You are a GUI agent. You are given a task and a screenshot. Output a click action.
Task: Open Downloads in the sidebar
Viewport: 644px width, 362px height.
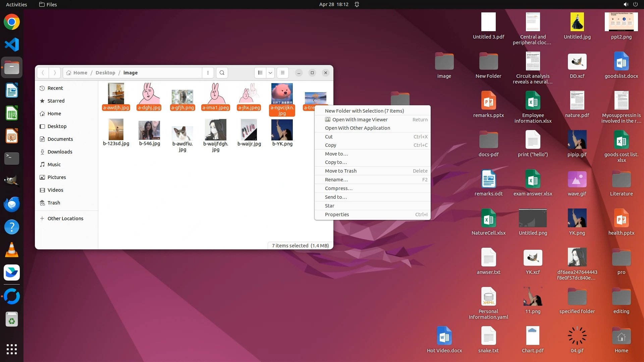[x=60, y=152]
